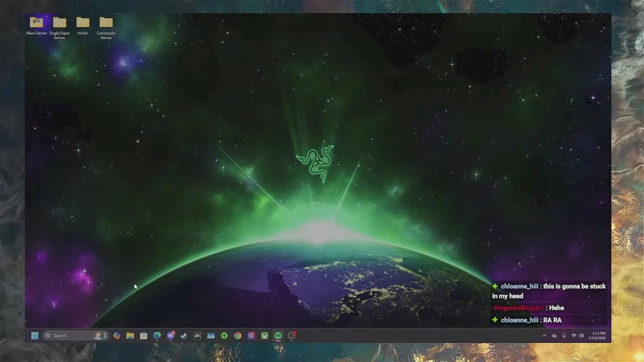The width and height of the screenshot is (644, 362).
Task: Launch the Xbox app
Action: tap(265, 335)
